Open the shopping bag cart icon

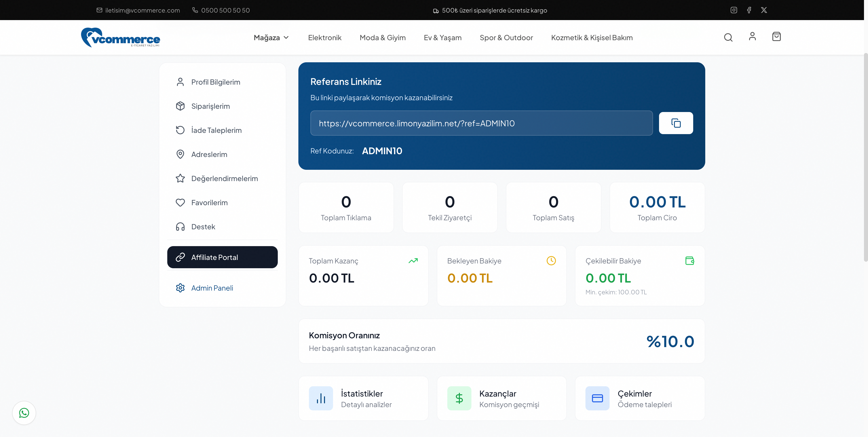coord(776,36)
